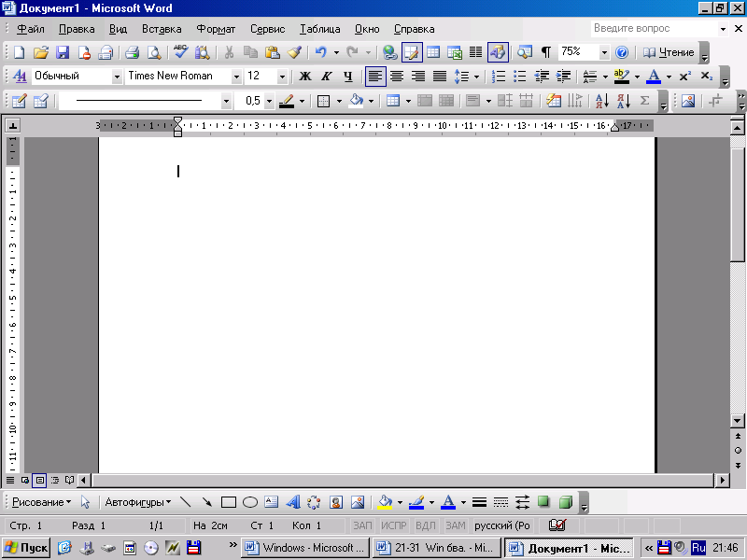Switch to the 21-31 Win бва taskbar window

coord(437,548)
